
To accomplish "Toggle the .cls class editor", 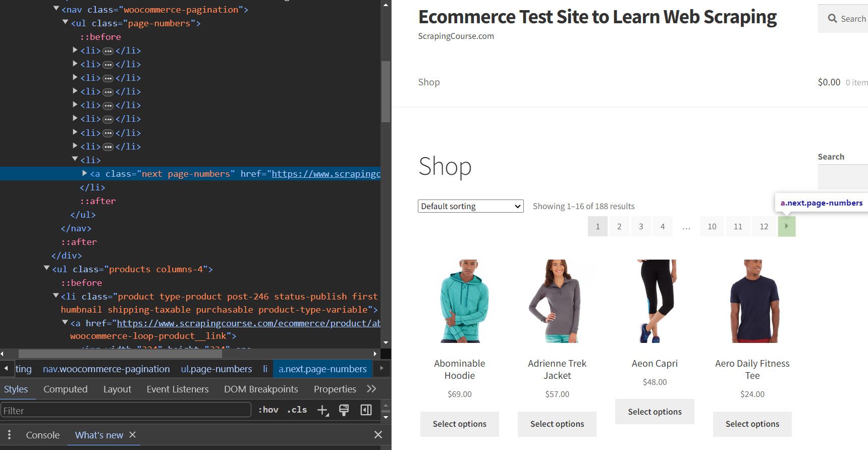I will (297, 410).
